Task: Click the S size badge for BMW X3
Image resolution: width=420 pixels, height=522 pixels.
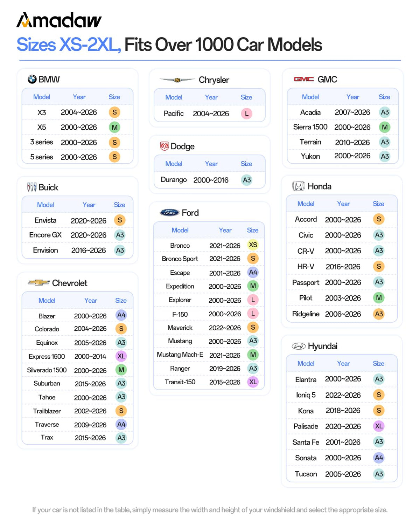Action: click(114, 112)
